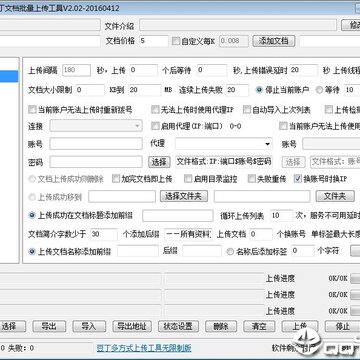Screen dimensions: 360x360
Task: Toggle the 失败重传 checkbox
Action: [x=251, y=179]
